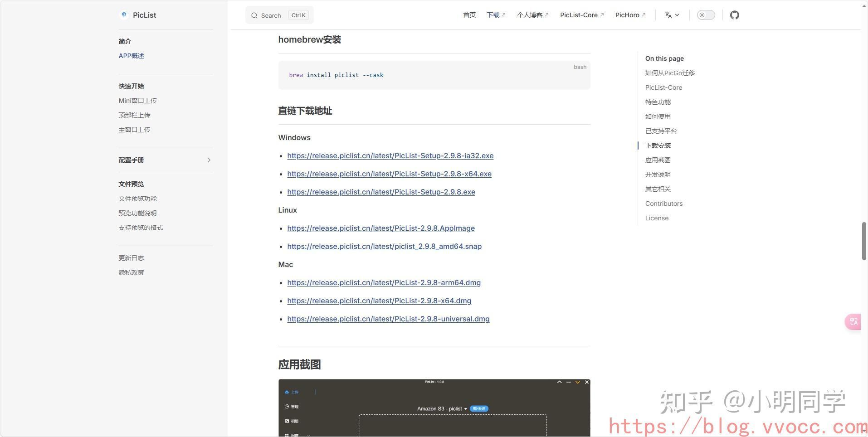This screenshot has height=437, width=868.
Task: Click the language translation icon
Action: 668,15
